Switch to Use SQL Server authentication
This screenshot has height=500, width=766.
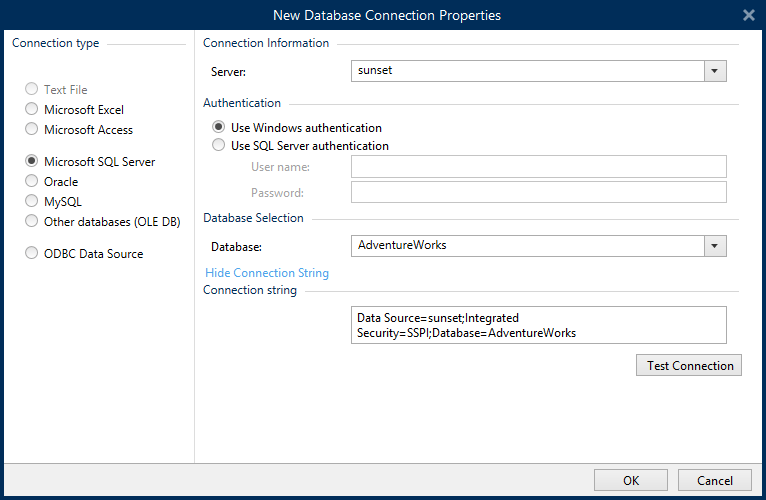tap(219, 146)
